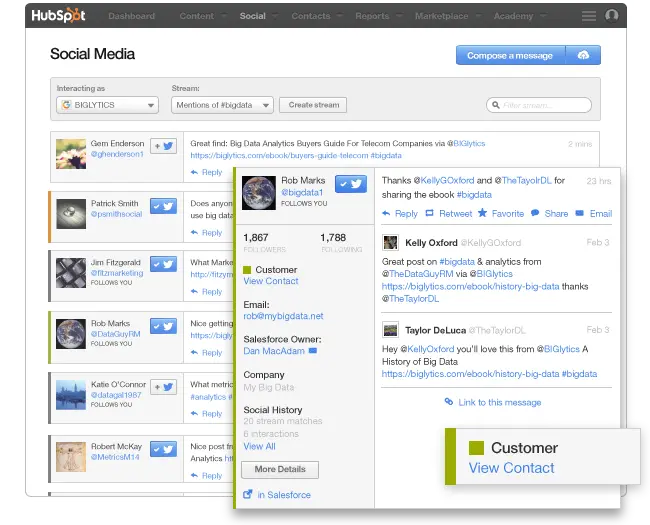
Task: Click Gem Enderson's flower avatar
Action: pos(71,154)
